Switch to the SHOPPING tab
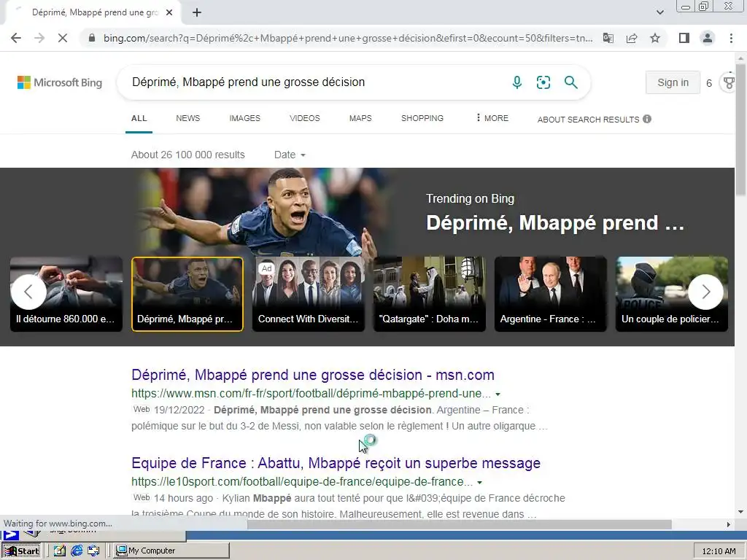Image resolution: width=747 pixels, height=560 pixels. coord(422,118)
